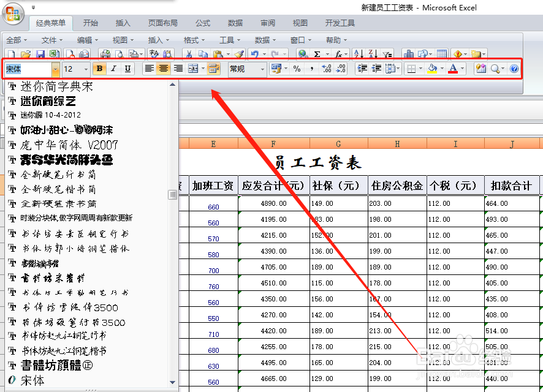Click the cut scissors icon
The width and height of the screenshot is (543, 392).
pos(189,54)
